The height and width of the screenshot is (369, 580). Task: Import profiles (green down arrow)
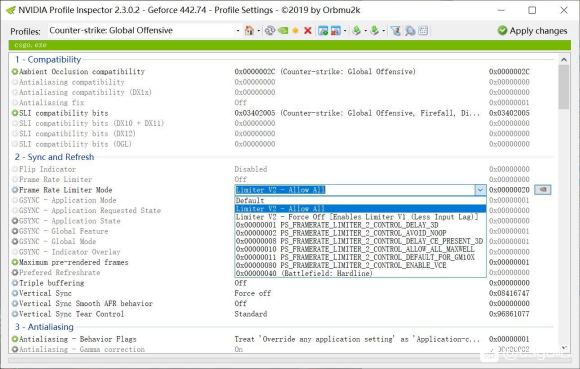pyautogui.click(x=374, y=30)
